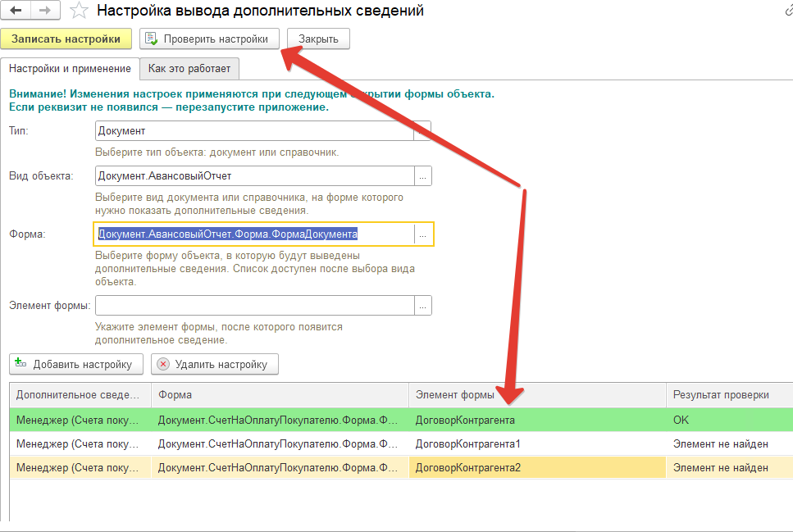Click the Элемент формы column header
Screen dimensions: 793x532
click(537, 395)
